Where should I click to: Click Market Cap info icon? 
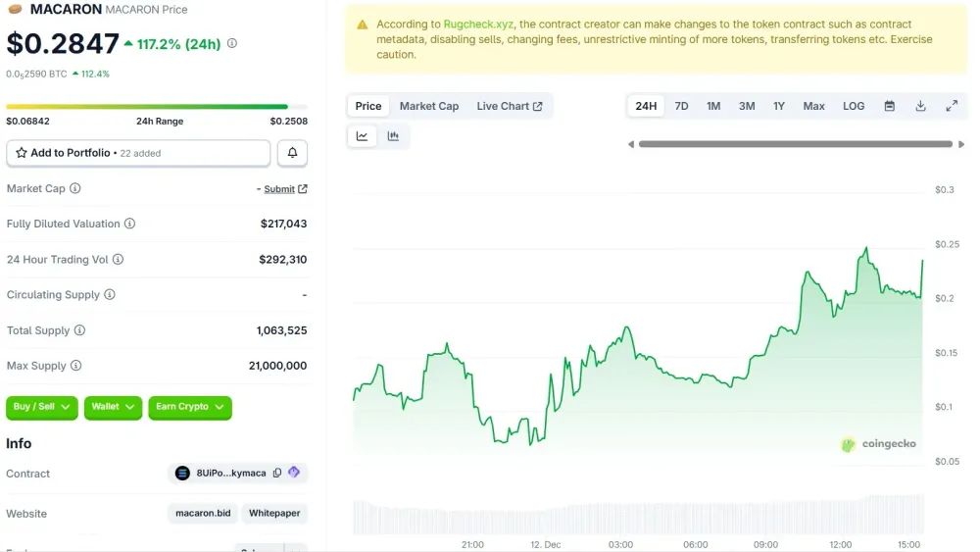click(75, 188)
